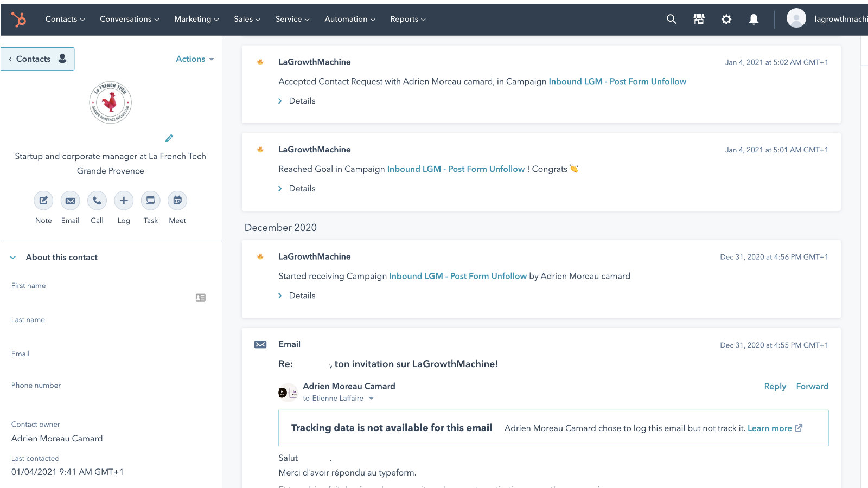Open the settings gear icon

pos(726,19)
